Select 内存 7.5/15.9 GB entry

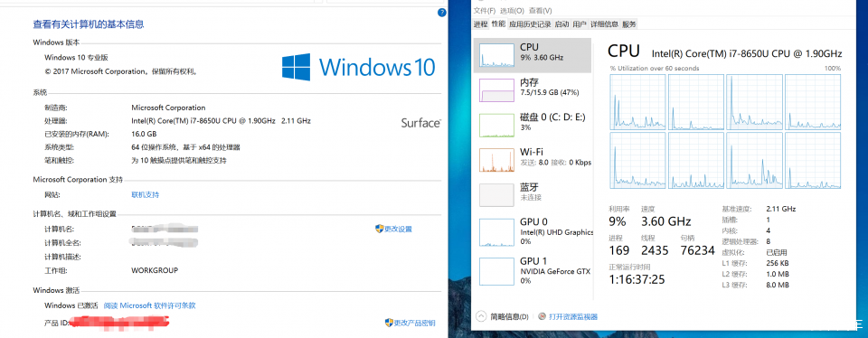[533, 90]
